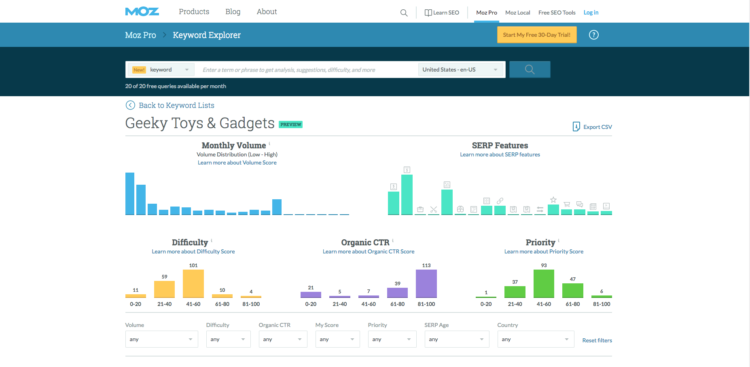The image size is (750, 367).
Task: Expand the SERP Age filter dropdown
Action: click(457, 339)
